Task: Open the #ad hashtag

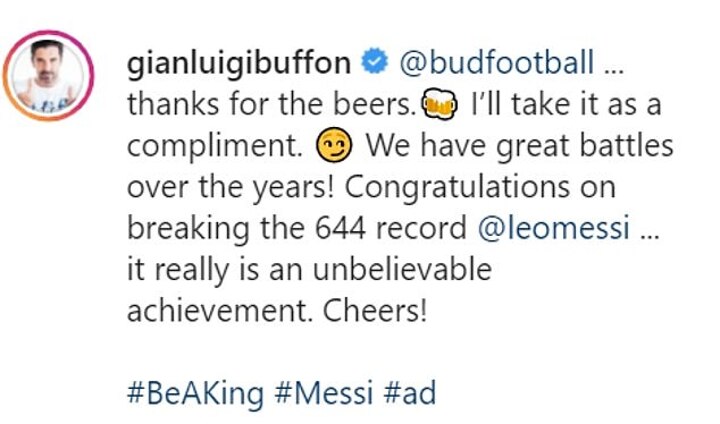Action: [x=410, y=391]
